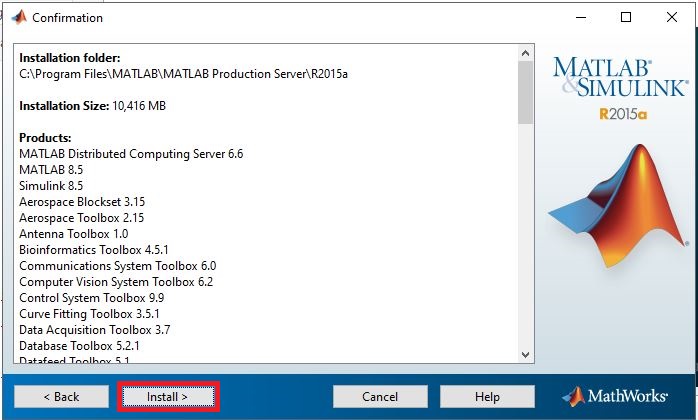Cancel the installation
The height and width of the screenshot is (420, 698).
[x=380, y=396]
